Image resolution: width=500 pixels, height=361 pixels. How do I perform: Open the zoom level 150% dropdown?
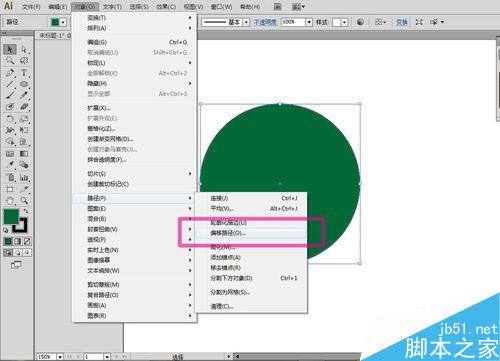(60, 357)
